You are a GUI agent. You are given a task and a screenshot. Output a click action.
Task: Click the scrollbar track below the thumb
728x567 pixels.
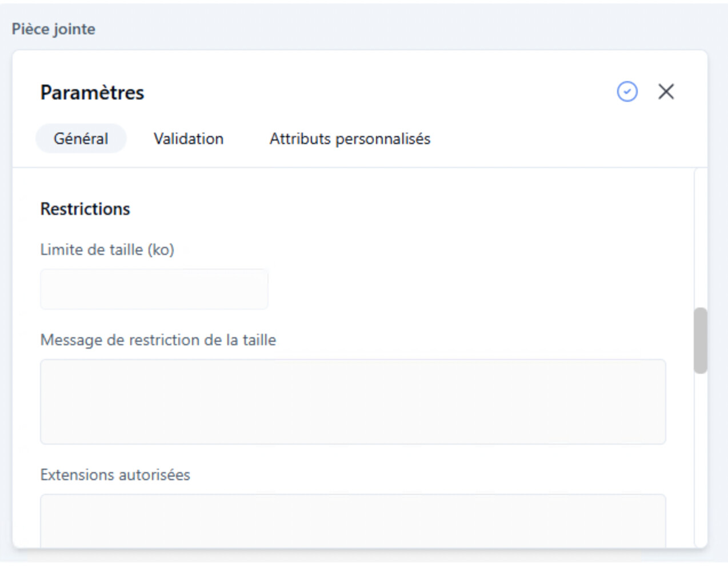pyautogui.click(x=700, y=457)
